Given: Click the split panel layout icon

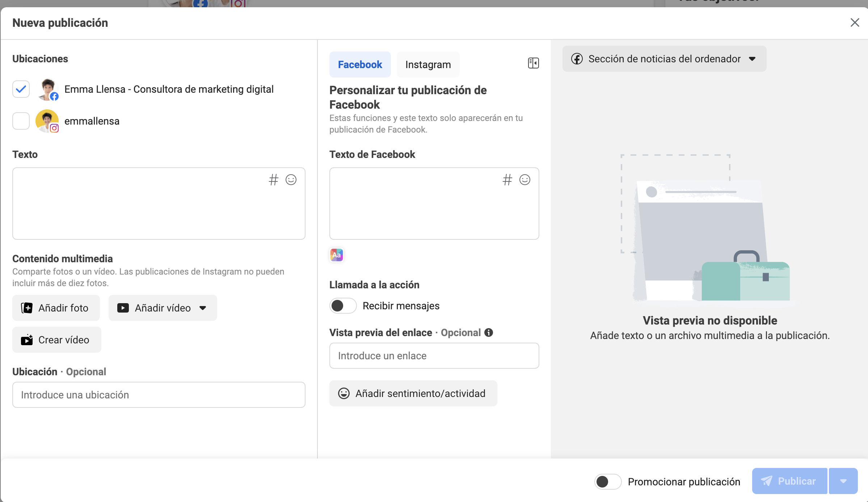Looking at the screenshot, I should click(x=533, y=63).
